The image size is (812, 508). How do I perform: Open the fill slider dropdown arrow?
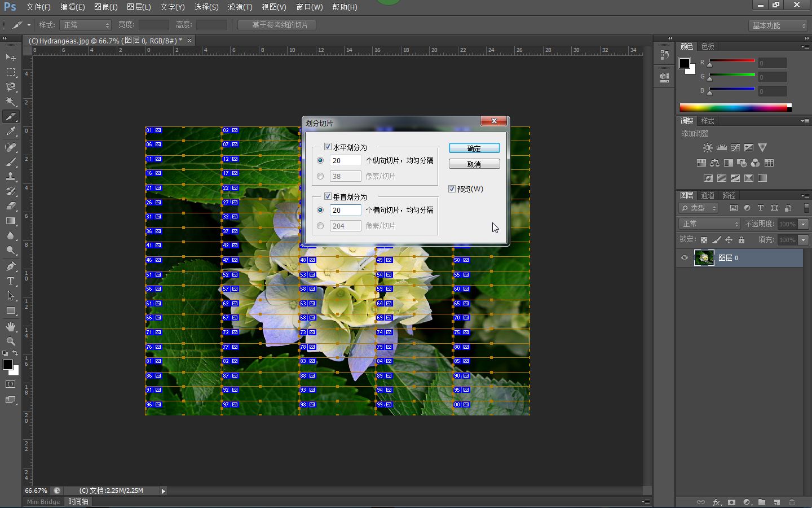(x=804, y=240)
